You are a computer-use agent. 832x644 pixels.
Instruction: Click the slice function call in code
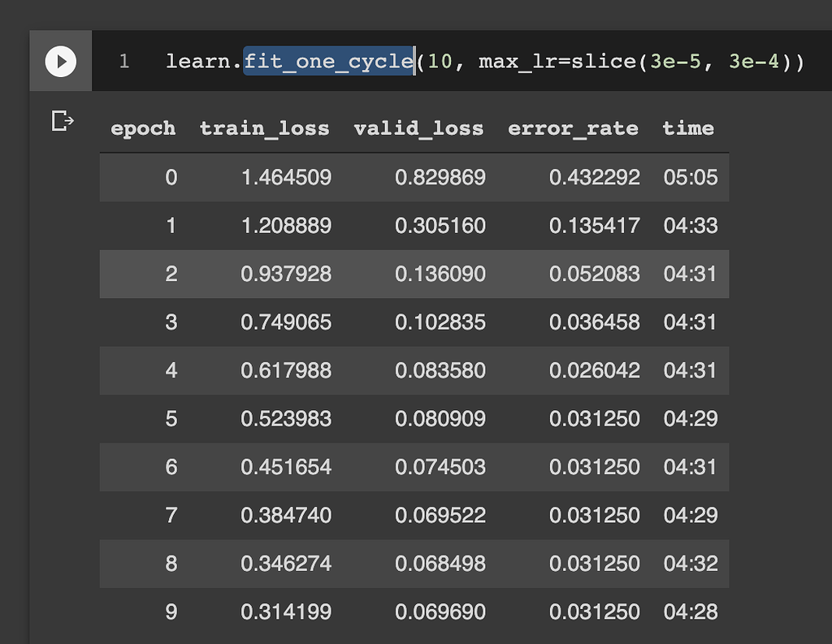pyautogui.click(x=605, y=60)
